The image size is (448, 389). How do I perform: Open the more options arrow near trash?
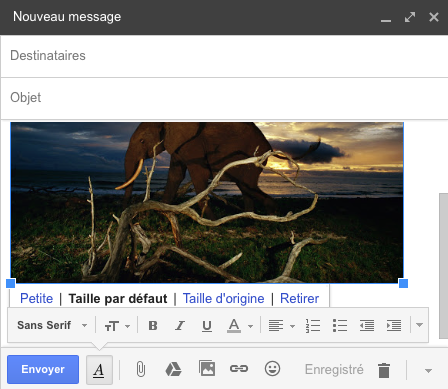pyautogui.click(x=428, y=370)
